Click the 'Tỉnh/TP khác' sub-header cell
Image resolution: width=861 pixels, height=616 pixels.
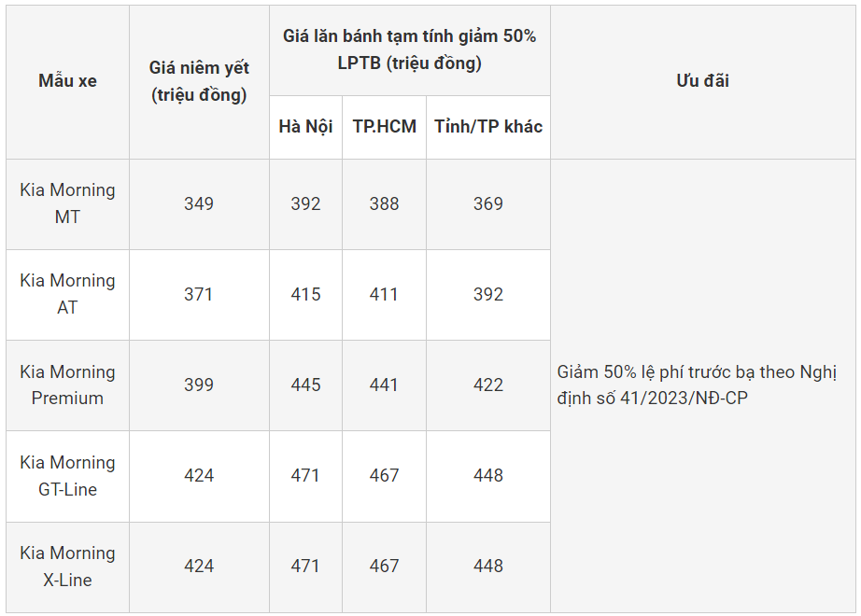[487, 126]
